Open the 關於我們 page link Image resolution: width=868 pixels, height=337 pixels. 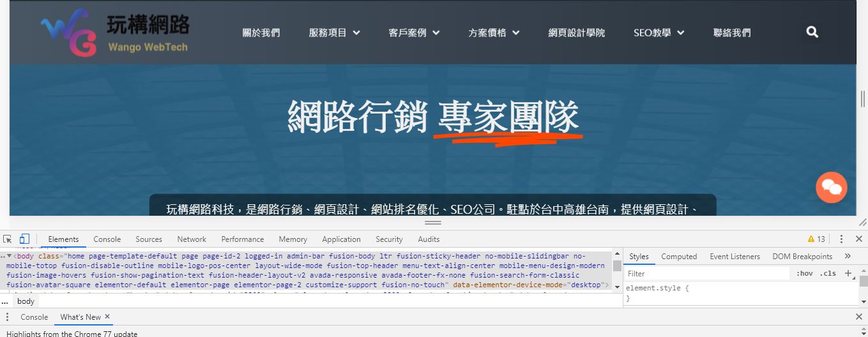pyautogui.click(x=261, y=33)
